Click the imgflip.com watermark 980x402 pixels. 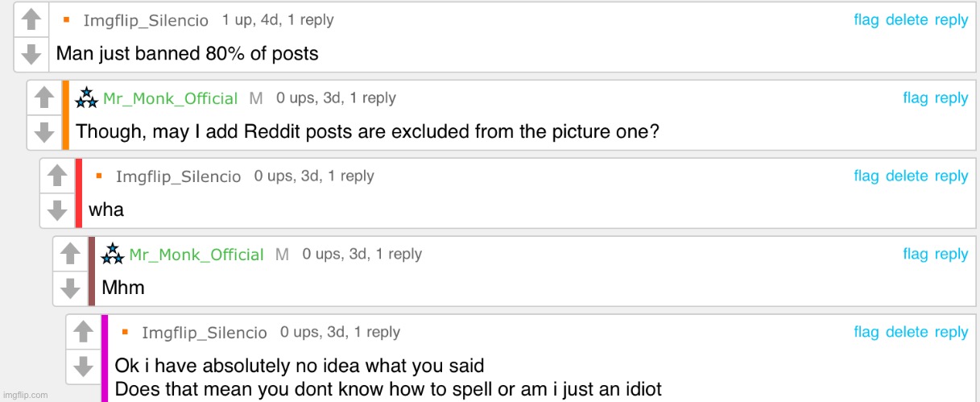click(26, 395)
